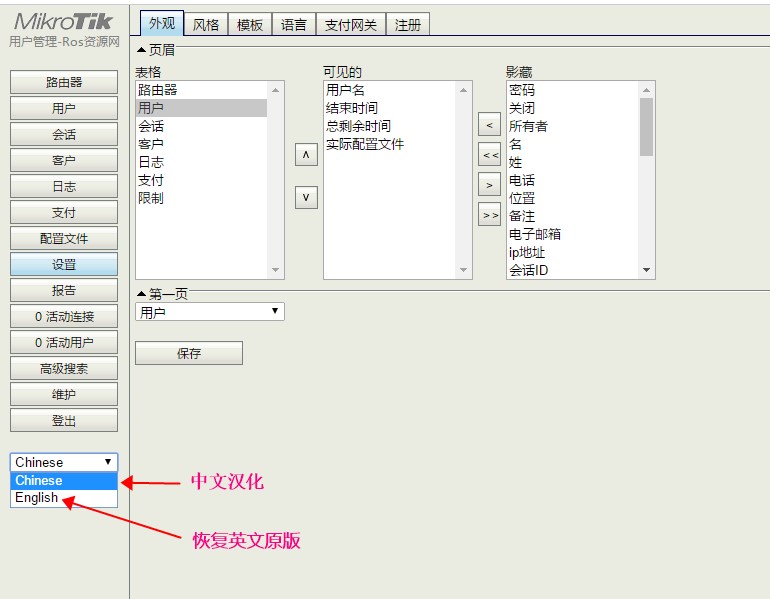
Task: Open 会话 from the sidebar
Action: point(64,134)
